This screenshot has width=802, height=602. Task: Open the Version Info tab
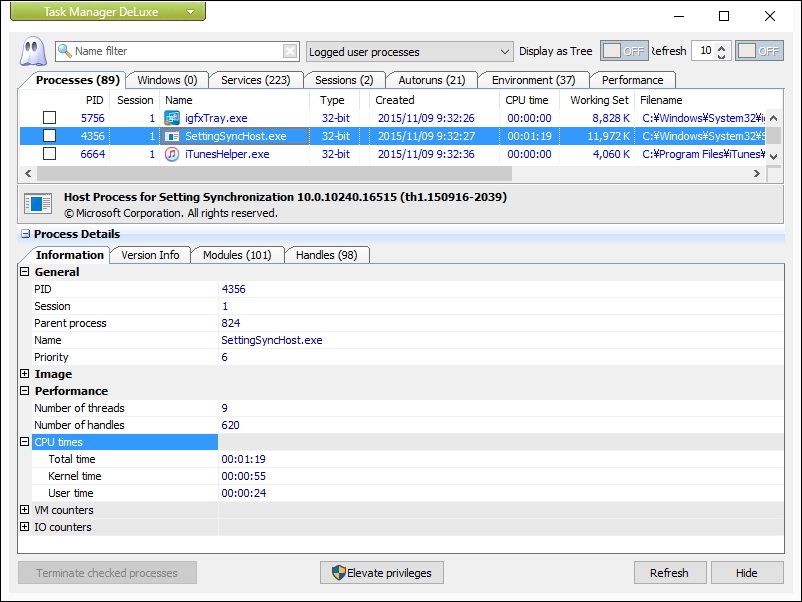pyautogui.click(x=150, y=255)
